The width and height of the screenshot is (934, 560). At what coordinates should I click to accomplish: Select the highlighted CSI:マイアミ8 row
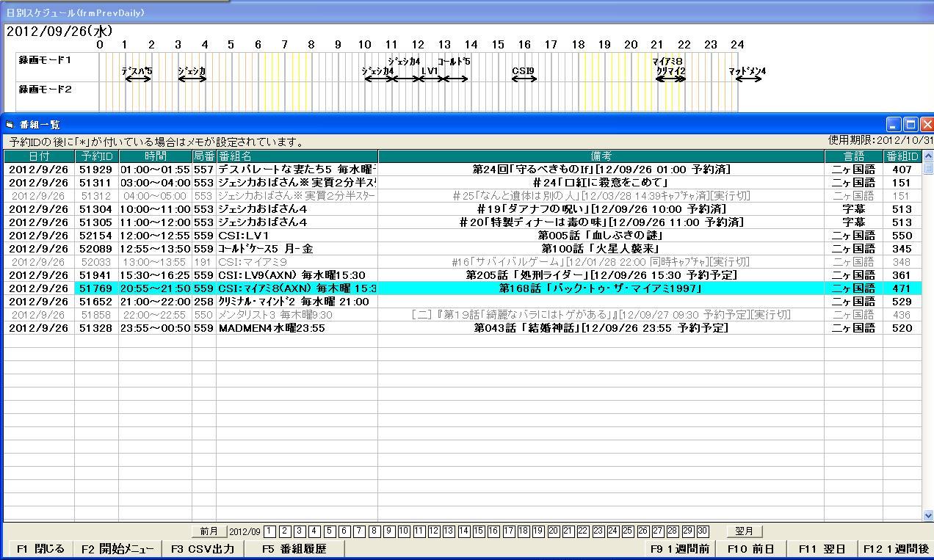point(297,288)
